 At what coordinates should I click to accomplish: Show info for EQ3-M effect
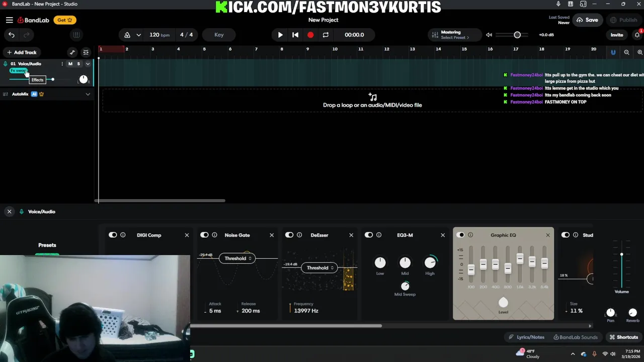point(379,235)
